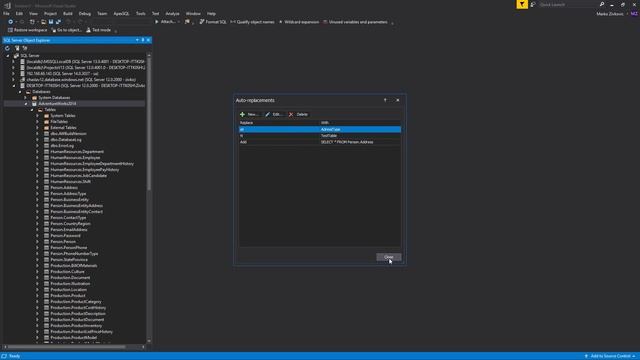Click Restore workspace toolbar button
640x360 pixels.
point(27,30)
